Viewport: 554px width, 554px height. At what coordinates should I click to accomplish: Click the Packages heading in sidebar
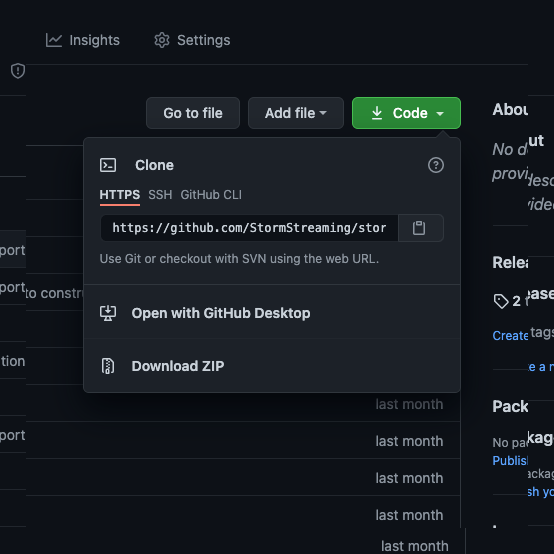click(510, 406)
